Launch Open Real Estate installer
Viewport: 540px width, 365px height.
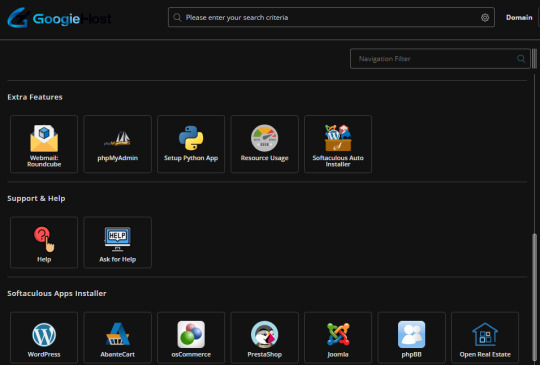click(485, 338)
